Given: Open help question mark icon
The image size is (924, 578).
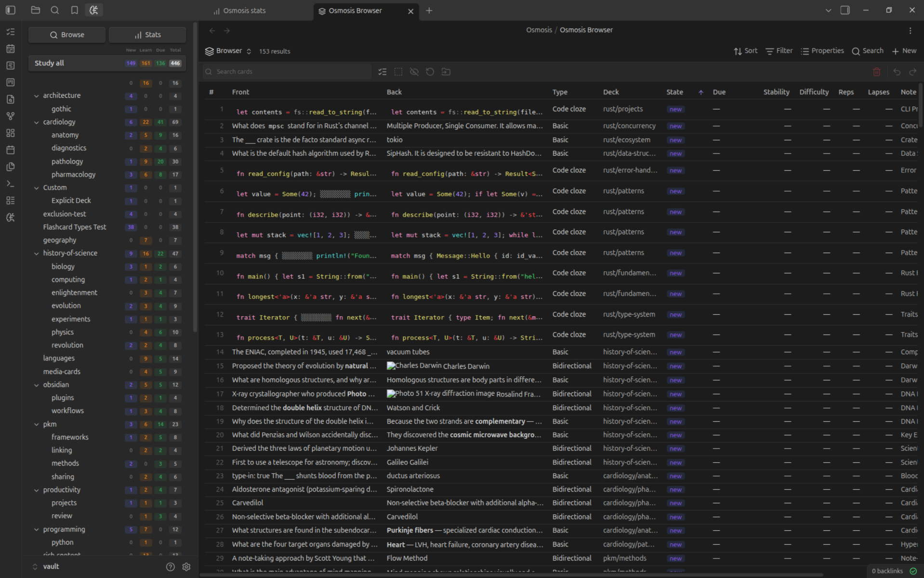Looking at the screenshot, I should [171, 567].
